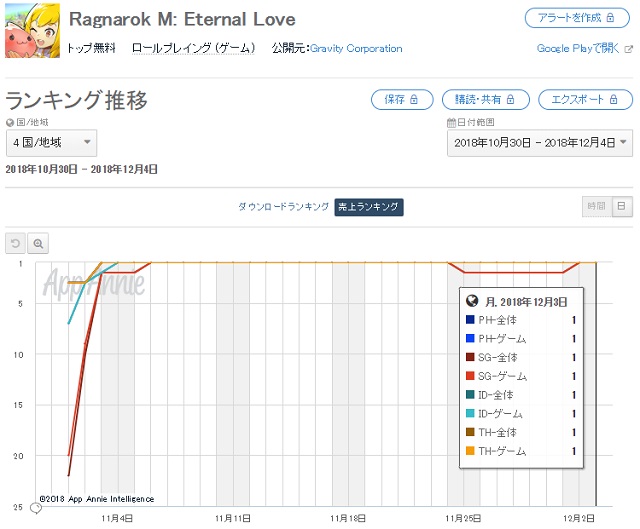640x529 pixels.
Task: Click the globe icon in the chart tooltip
Action: click(x=472, y=301)
